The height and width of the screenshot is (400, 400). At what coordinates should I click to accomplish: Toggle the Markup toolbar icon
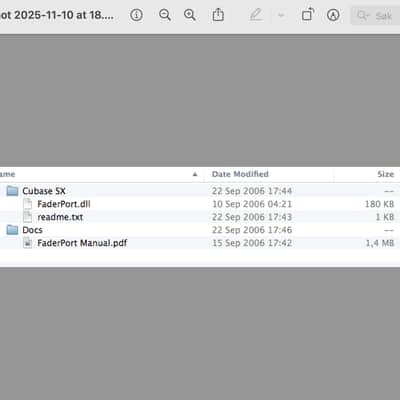point(333,15)
